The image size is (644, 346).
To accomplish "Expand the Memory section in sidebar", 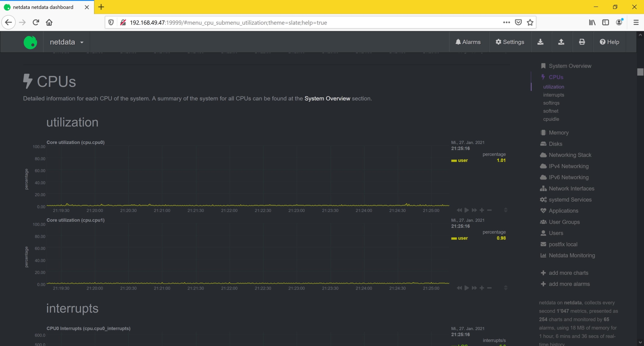I will tap(558, 133).
